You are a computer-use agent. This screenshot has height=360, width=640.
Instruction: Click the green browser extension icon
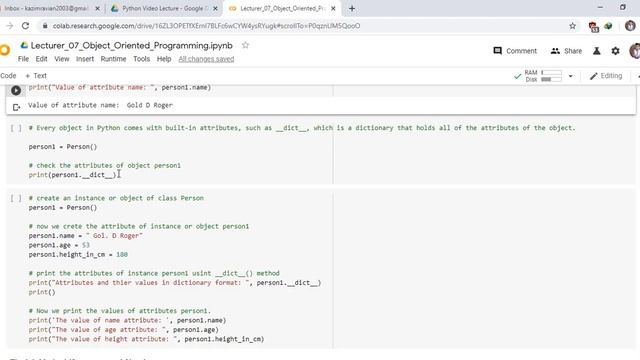click(608, 26)
